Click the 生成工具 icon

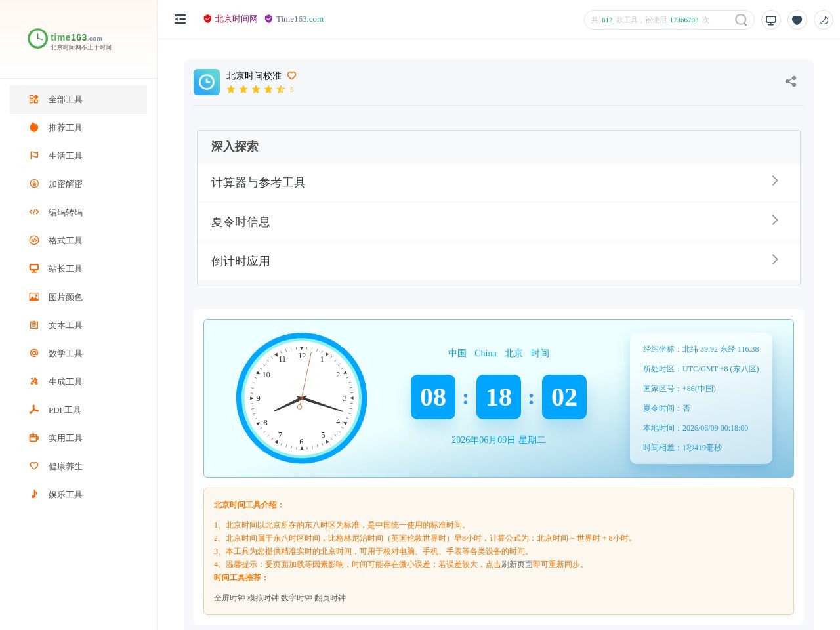pos(34,381)
